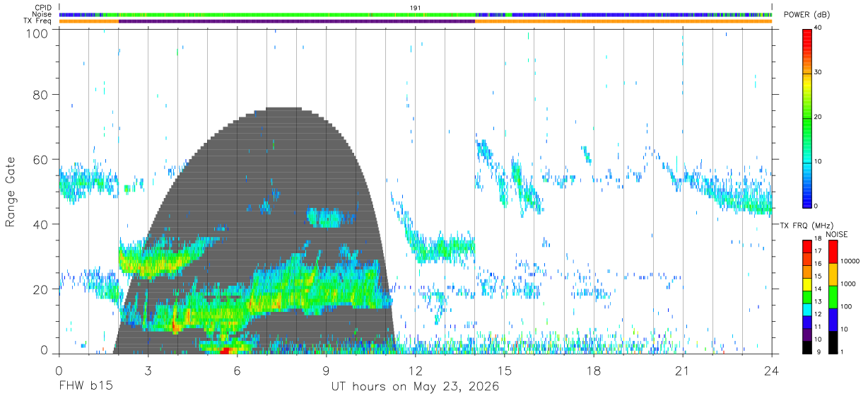Click UT hours axis tick 3

(x=148, y=371)
